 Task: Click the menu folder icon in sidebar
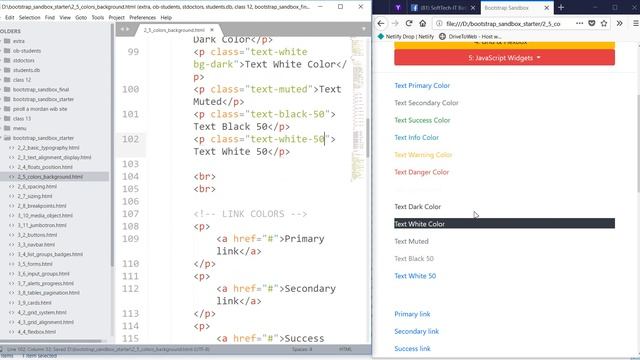[7, 128]
